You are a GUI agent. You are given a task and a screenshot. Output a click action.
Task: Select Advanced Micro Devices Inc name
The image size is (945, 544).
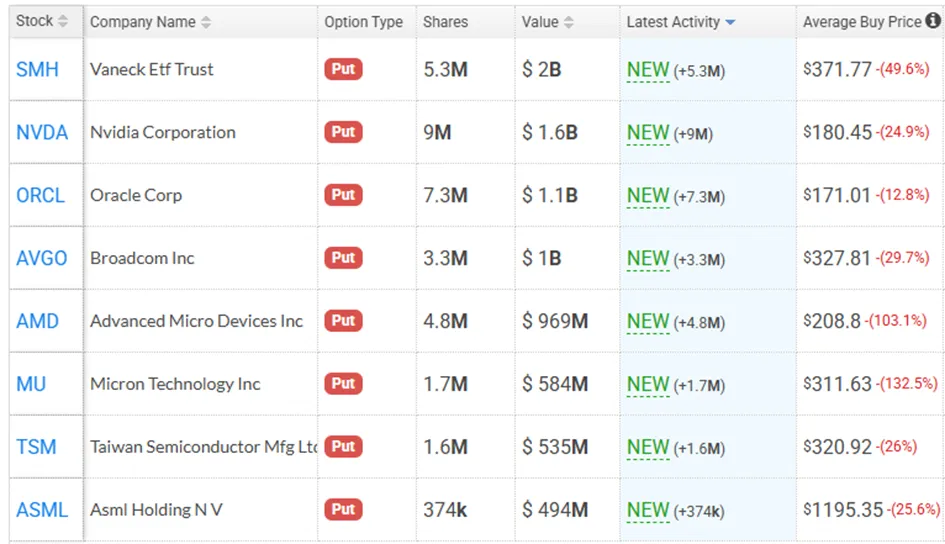coord(196,321)
